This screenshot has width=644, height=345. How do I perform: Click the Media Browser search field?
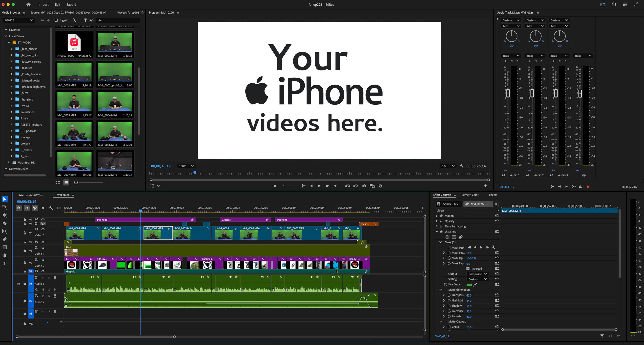(118, 20)
